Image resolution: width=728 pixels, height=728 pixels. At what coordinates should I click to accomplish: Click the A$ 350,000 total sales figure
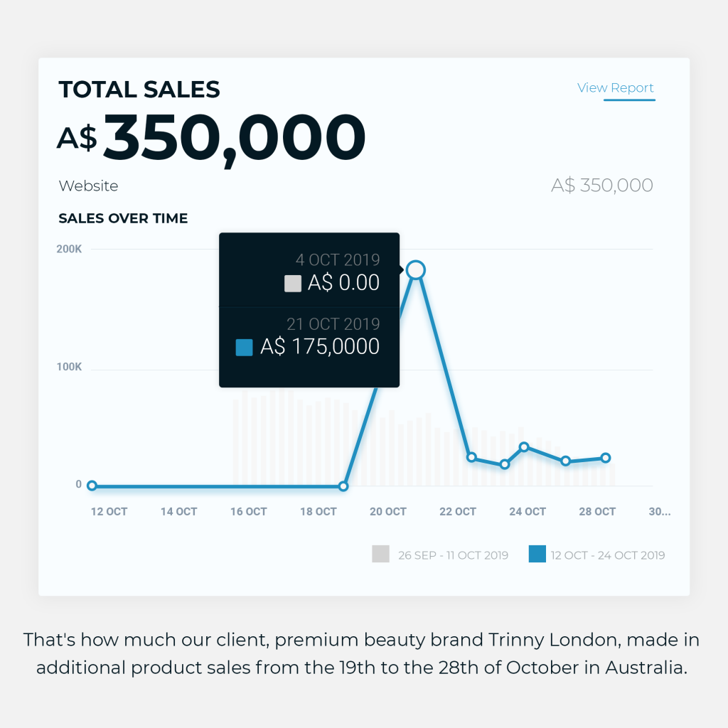point(211,139)
